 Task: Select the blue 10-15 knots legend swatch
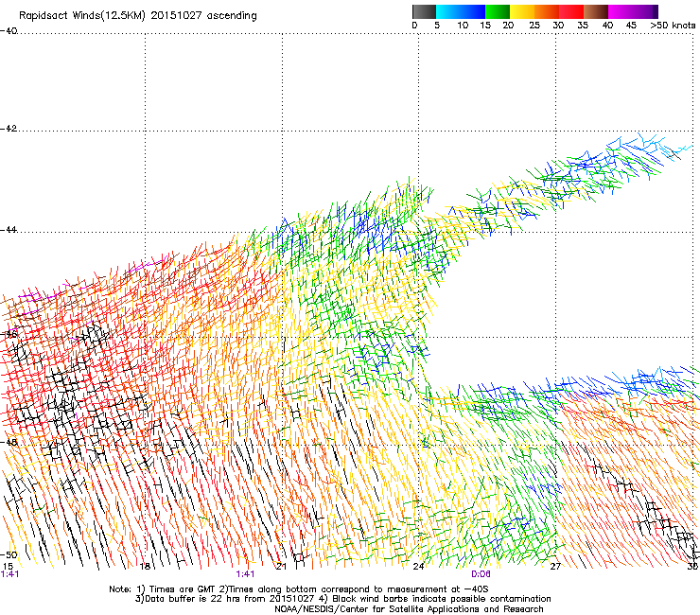(x=473, y=11)
